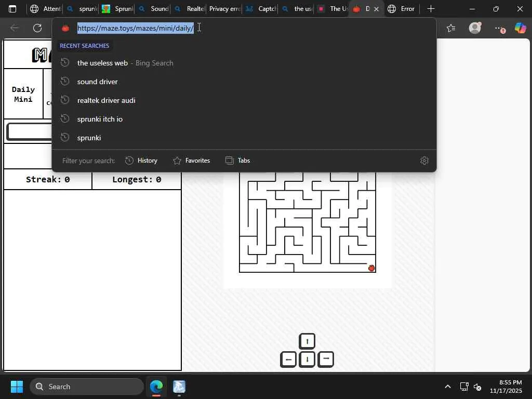The height and width of the screenshot is (399, 532).
Task: Click the new tab plus button
Action: click(431, 9)
